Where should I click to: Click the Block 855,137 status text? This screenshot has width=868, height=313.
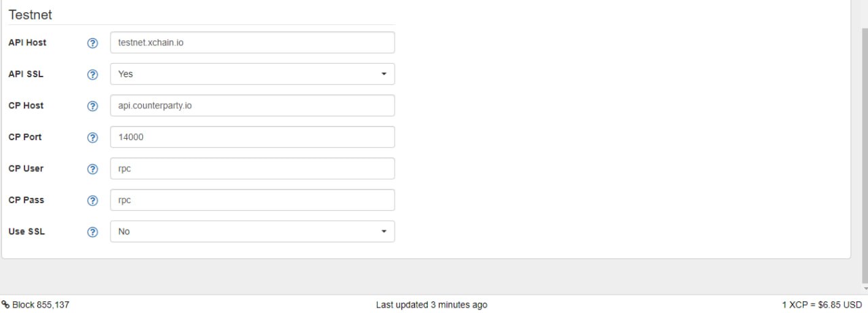click(x=41, y=305)
